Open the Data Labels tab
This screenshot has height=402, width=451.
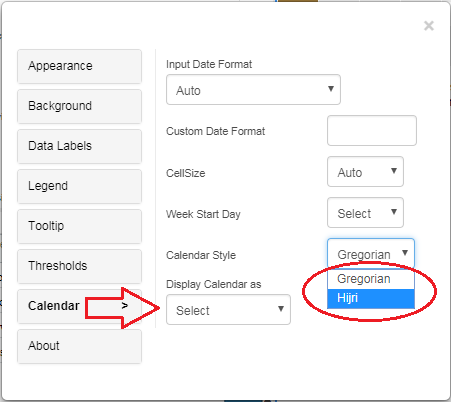(x=79, y=146)
